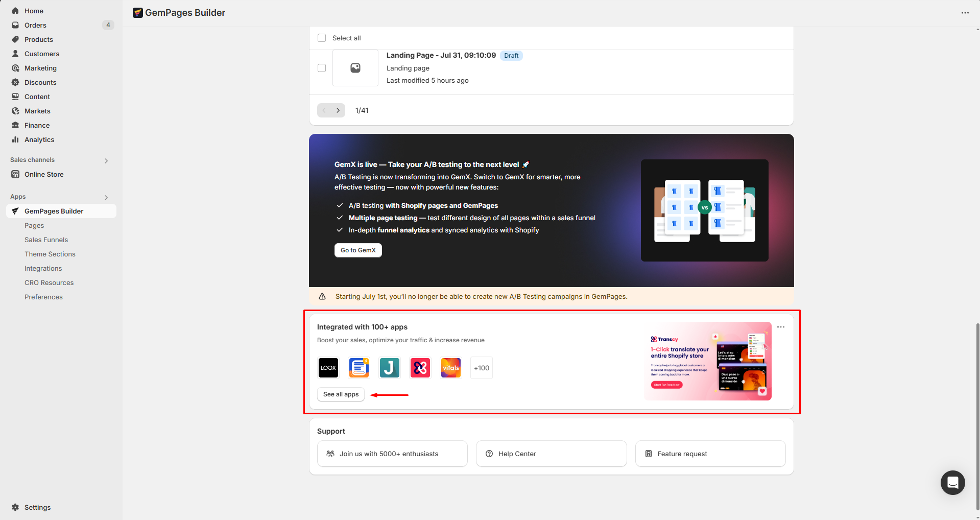Click the +100 more apps tile
The width and height of the screenshot is (980, 520).
[x=482, y=368]
